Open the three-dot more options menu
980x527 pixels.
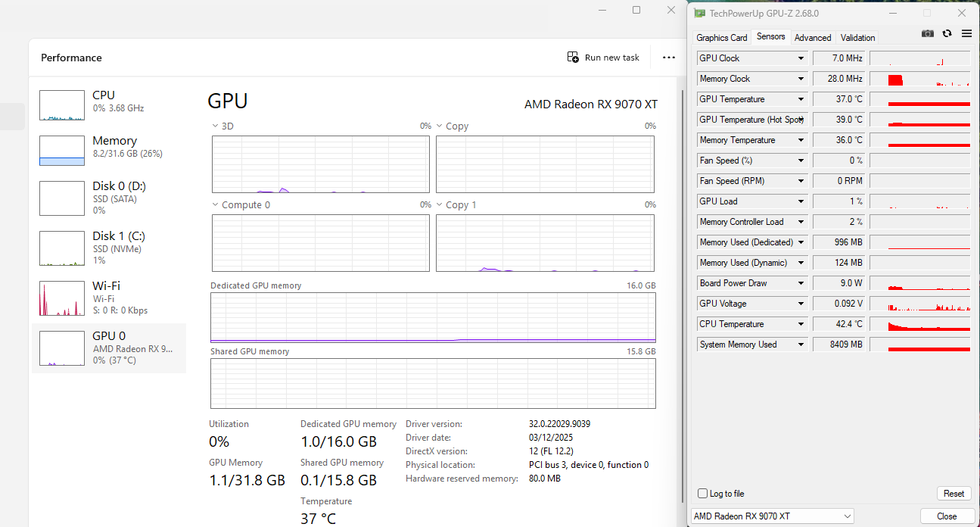tap(668, 58)
